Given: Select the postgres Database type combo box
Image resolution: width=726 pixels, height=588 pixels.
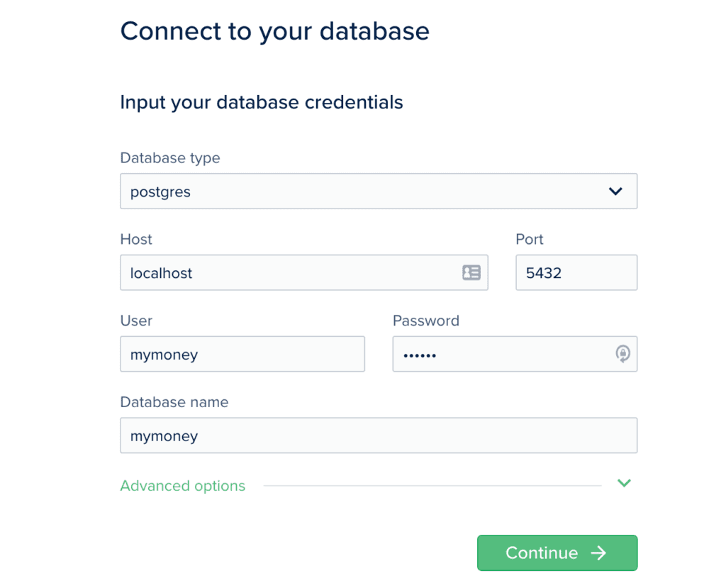Looking at the screenshot, I should point(379,192).
